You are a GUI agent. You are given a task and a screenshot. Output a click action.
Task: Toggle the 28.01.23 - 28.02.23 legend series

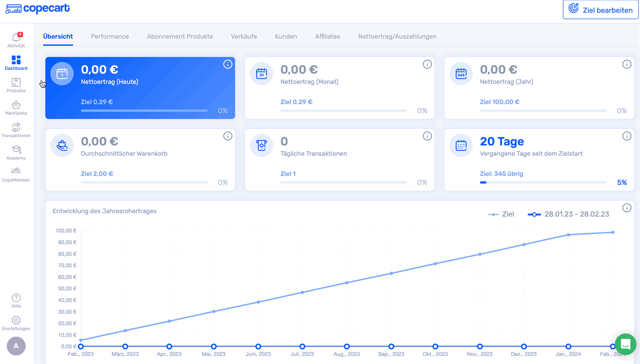pyautogui.click(x=569, y=215)
